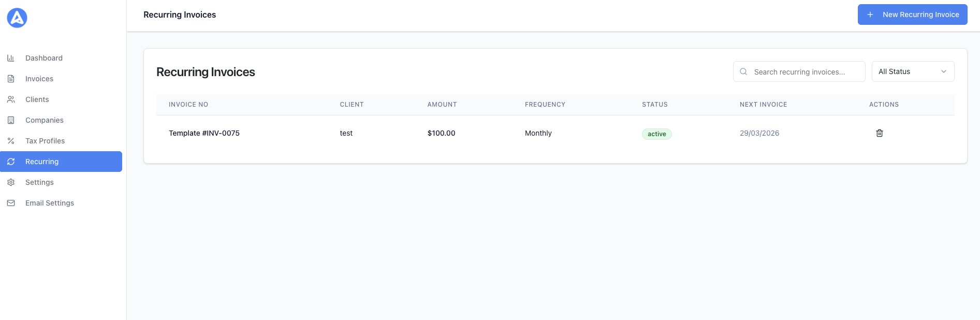This screenshot has width=980, height=320.
Task: Click the Dashboard bar chart icon
Action: (x=11, y=58)
